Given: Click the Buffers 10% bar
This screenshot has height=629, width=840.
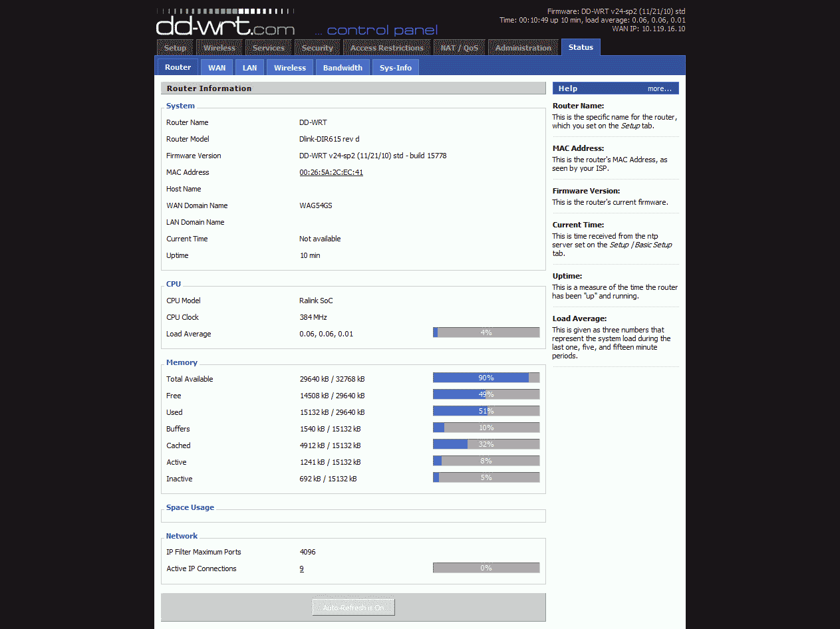Looking at the screenshot, I should (x=486, y=428).
